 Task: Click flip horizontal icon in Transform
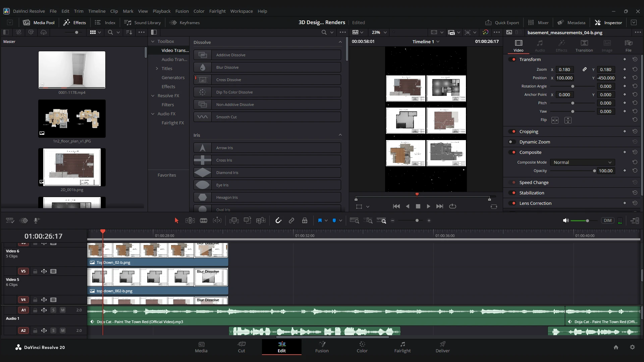point(555,120)
